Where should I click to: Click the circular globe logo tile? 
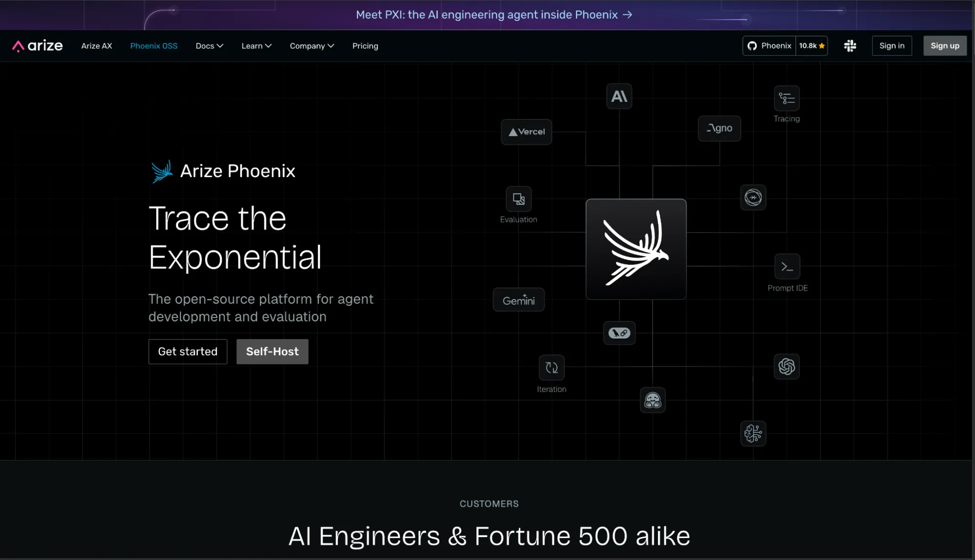(x=753, y=198)
